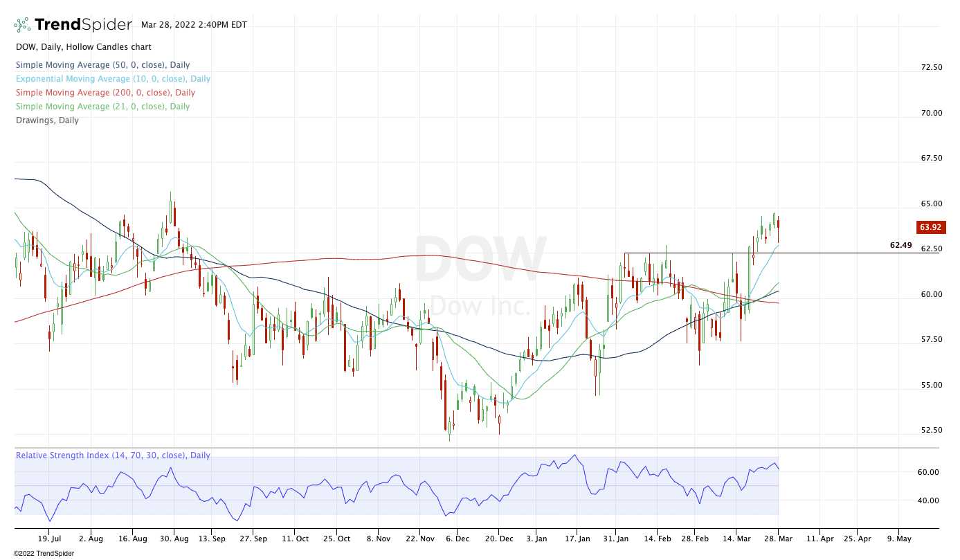The height and width of the screenshot is (560, 960).
Task: Open the Drawings, Daily legend entry
Action: 47,120
